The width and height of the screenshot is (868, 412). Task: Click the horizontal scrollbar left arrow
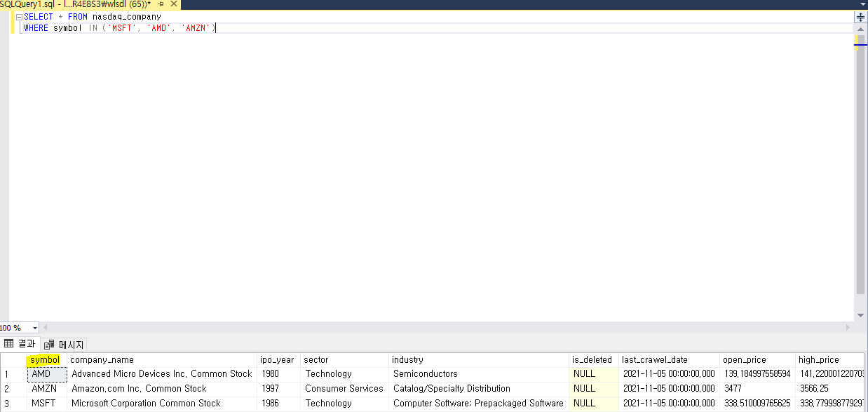coord(46,328)
